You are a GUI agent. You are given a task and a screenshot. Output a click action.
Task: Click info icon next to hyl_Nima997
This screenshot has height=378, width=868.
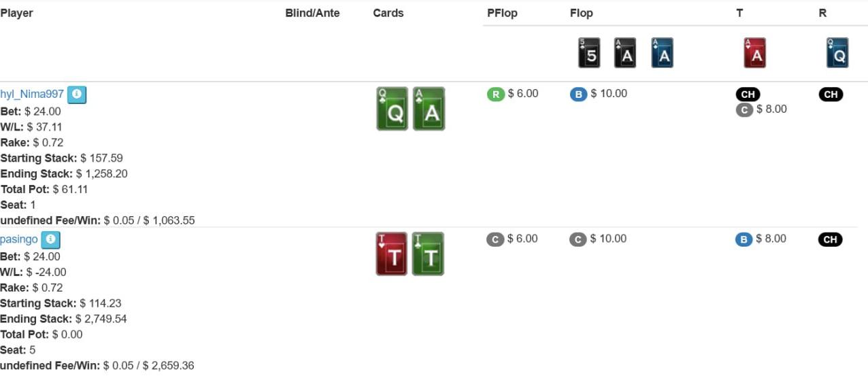click(x=77, y=94)
